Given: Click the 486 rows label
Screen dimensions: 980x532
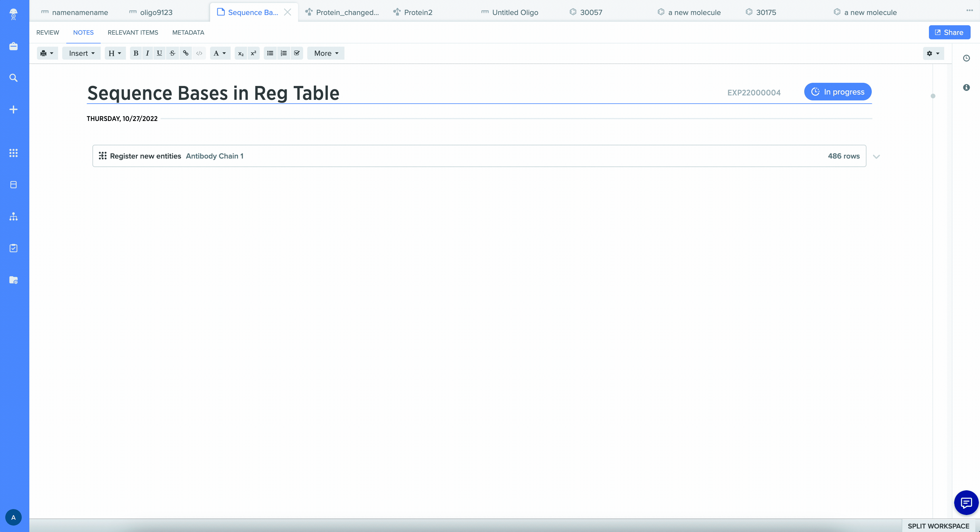Looking at the screenshot, I should (844, 156).
